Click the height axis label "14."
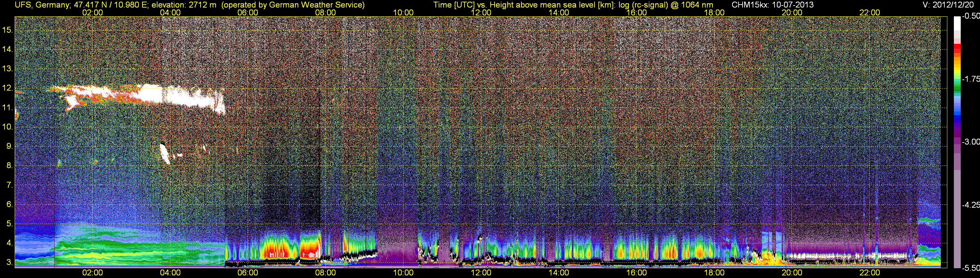Screen dimensions: 980x278 (8, 49)
